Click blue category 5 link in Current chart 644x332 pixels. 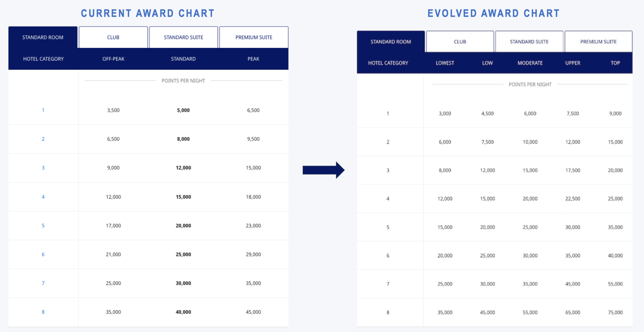(43, 226)
